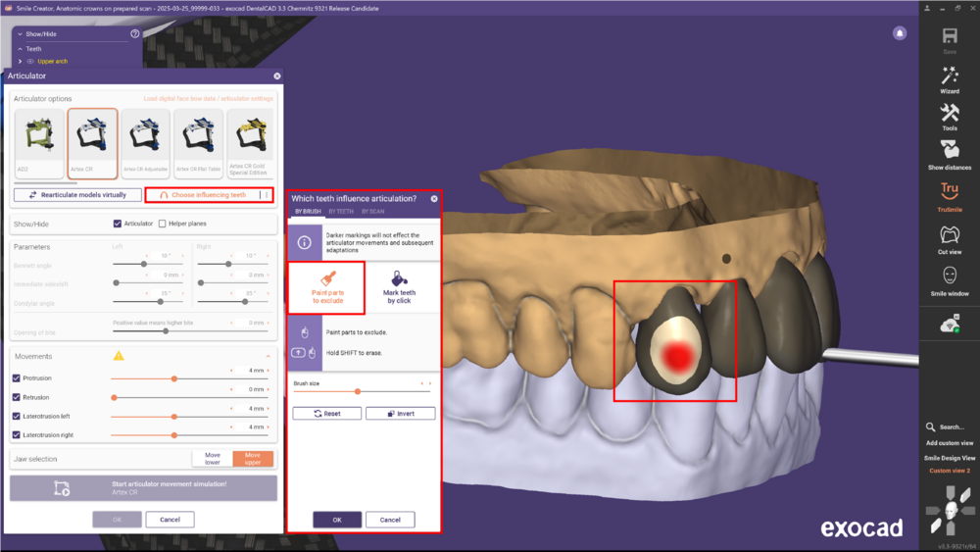Click the Movements warning triangle icon
This screenshot has height=552, width=980.
[x=119, y=356]
